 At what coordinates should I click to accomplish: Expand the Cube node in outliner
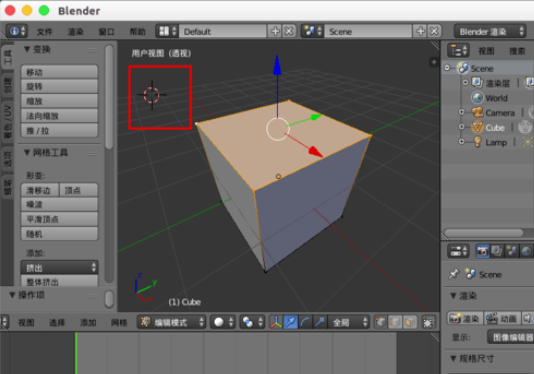point(462,127)
